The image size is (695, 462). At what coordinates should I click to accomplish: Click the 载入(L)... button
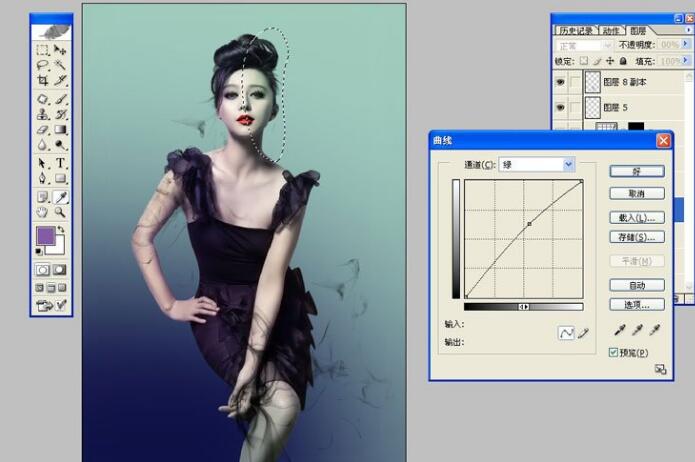coord(637,218)
